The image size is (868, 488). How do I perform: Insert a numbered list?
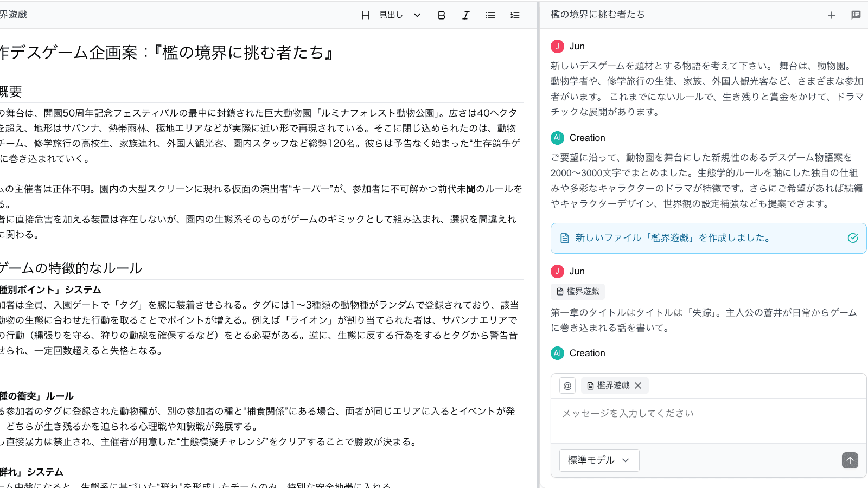coord(514,15)
